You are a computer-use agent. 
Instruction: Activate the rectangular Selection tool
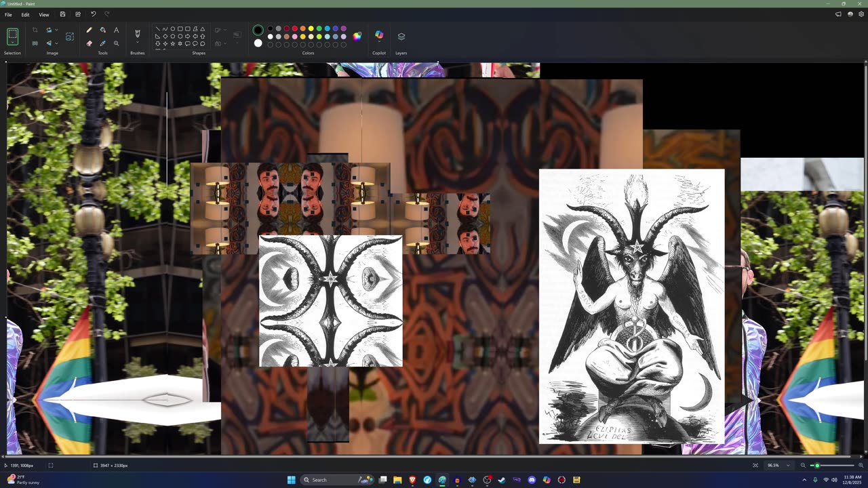pos(12,33)
